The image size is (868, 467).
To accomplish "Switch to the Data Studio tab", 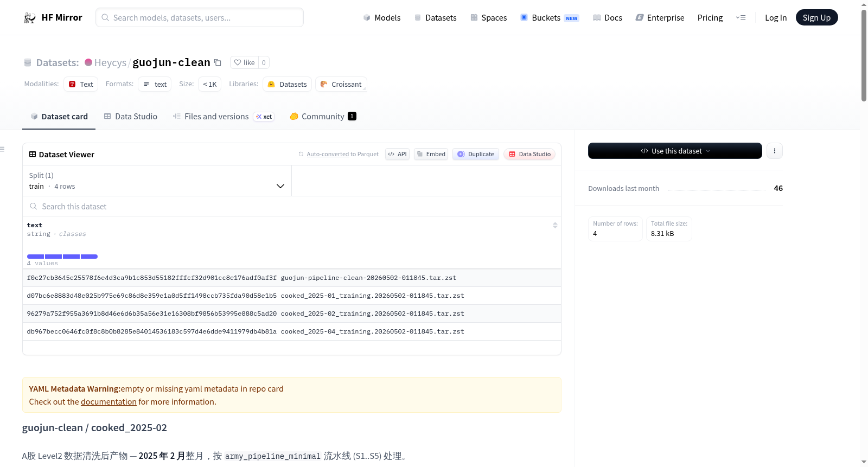I will (130, 117).
